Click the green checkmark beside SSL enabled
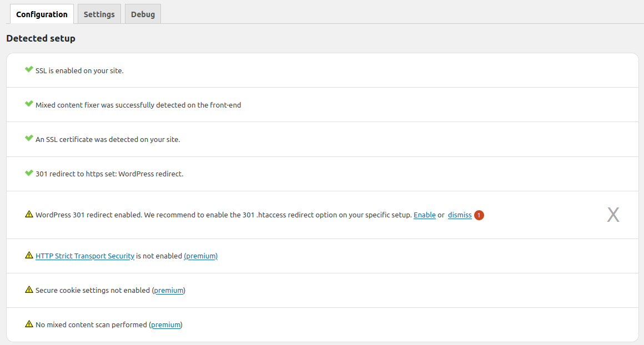The height and width of the screenshot is (345, 644). coord(28,69)
